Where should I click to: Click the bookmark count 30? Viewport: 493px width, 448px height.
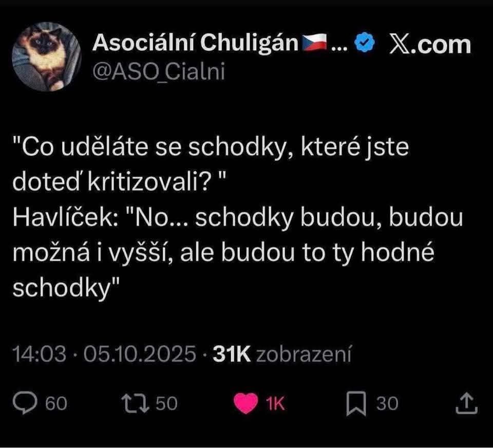point(387,403)
